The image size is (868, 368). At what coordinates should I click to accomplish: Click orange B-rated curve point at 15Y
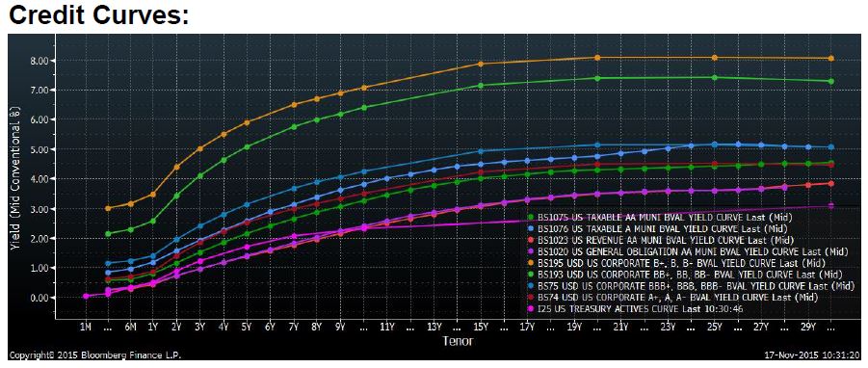481,65
